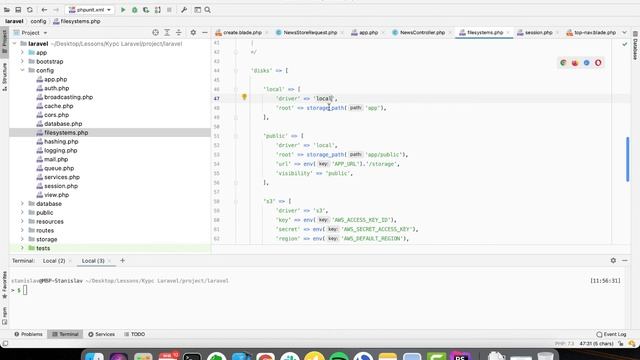Expand the resources folder

22,222
